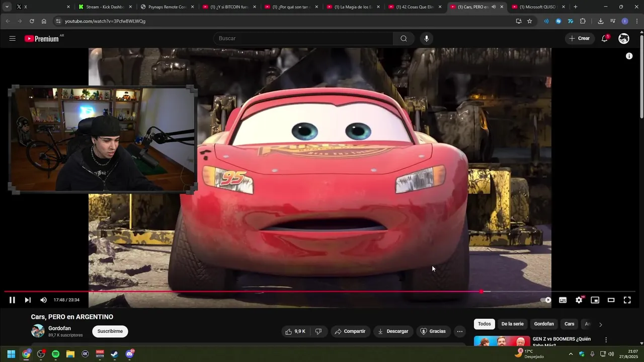Screen dimensions: 644x362
Task: Open player settings gear
Action: [579, 300]
